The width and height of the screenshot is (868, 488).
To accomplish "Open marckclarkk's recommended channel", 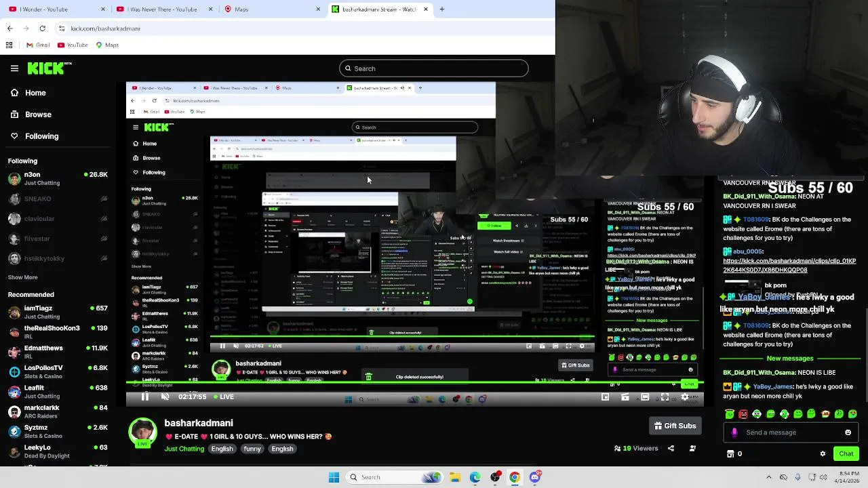I will click(x=58, y=411).
